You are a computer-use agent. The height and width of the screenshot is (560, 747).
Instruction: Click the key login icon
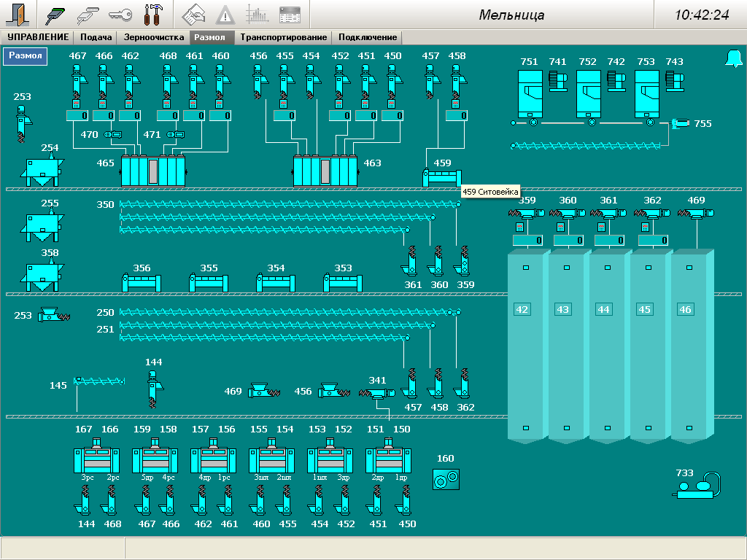(120, 15)
